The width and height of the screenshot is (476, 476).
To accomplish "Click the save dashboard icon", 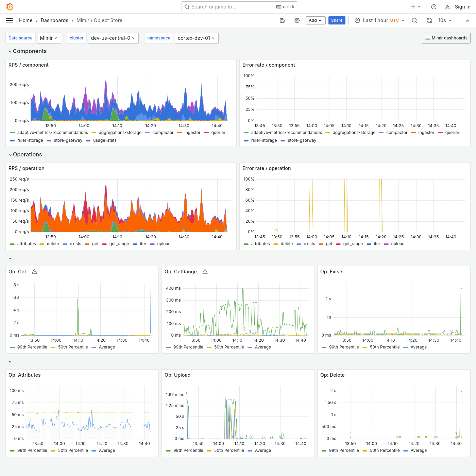I will 282,20.
